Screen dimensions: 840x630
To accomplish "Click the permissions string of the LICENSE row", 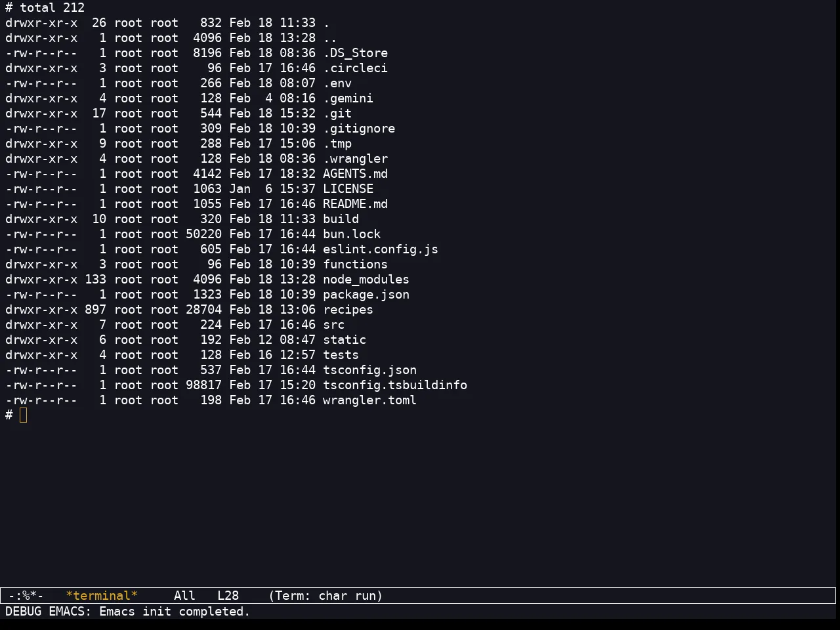I will (41, 189).
